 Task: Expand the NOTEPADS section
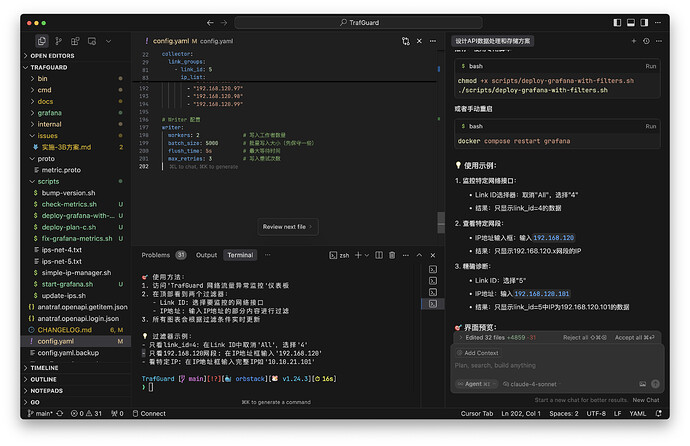tap(46, 391)
